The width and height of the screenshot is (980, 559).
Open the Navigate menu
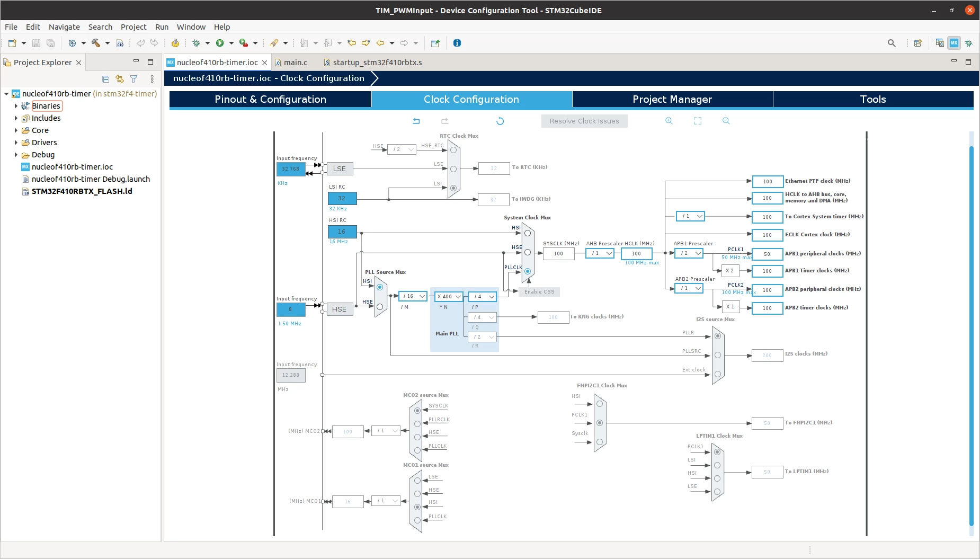(64, 27)
